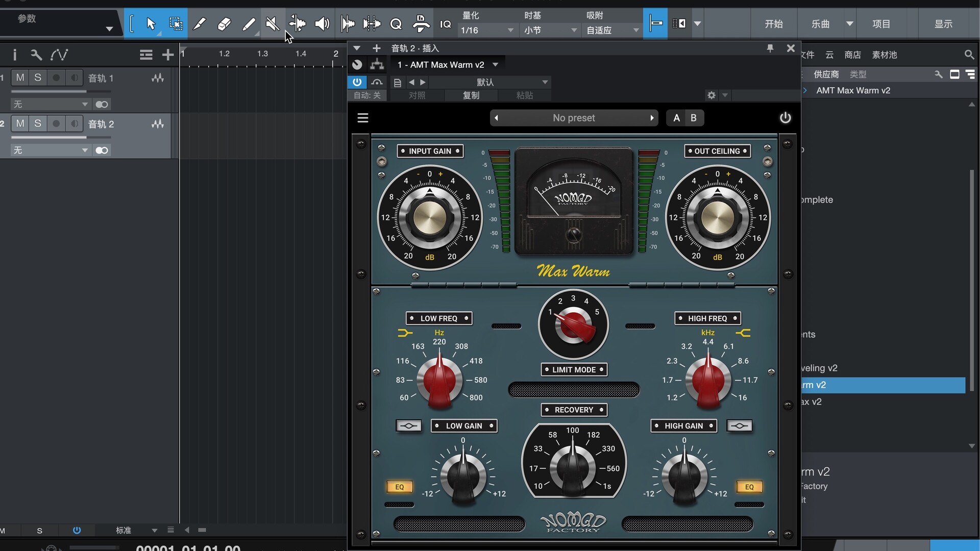Select the Eraser tool
The height and width of the screenshot is (551, 980).
coord(224,23)
